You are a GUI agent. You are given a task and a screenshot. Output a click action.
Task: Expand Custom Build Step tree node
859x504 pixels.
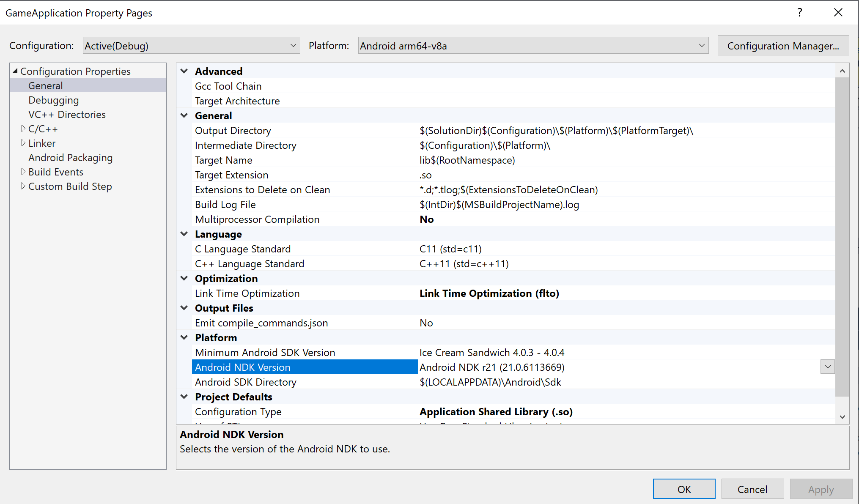23,186
